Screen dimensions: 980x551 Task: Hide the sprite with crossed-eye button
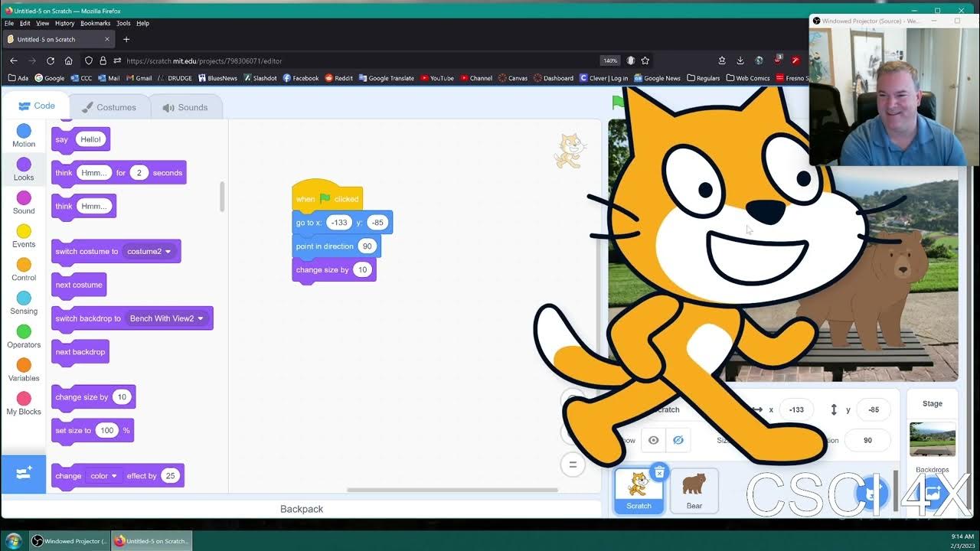678,440
